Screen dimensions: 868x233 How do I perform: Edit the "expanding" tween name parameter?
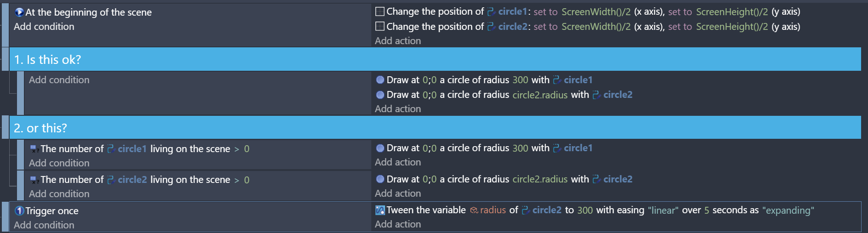tap(788, 210)
